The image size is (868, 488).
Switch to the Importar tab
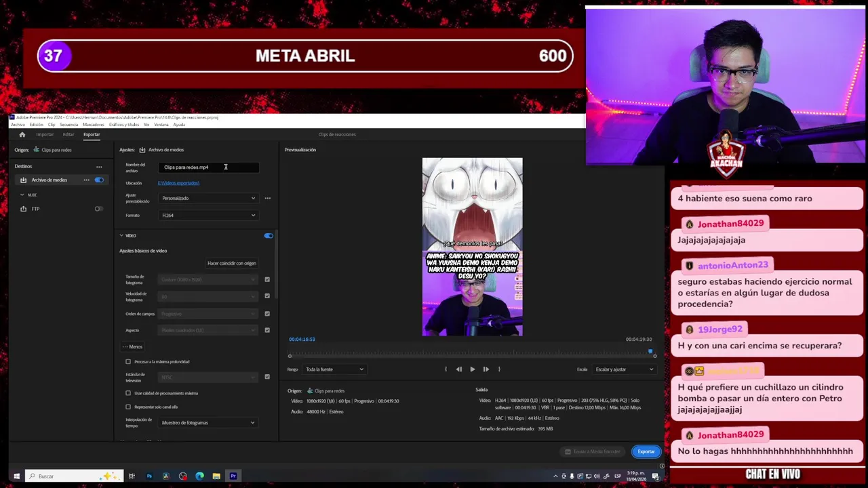tap(45, 134)
